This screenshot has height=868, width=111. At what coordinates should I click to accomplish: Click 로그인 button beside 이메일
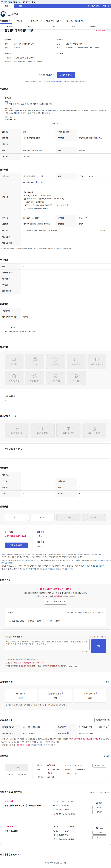pos(58,621)
